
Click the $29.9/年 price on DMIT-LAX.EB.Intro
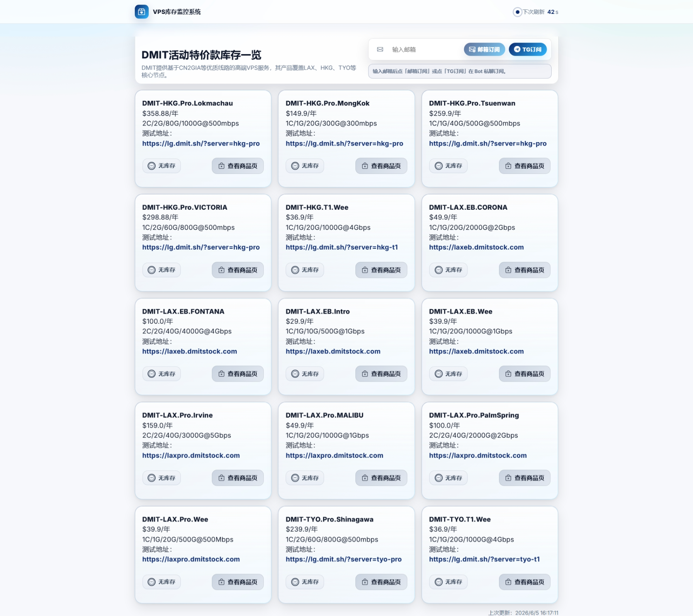(x=300, y=321)
